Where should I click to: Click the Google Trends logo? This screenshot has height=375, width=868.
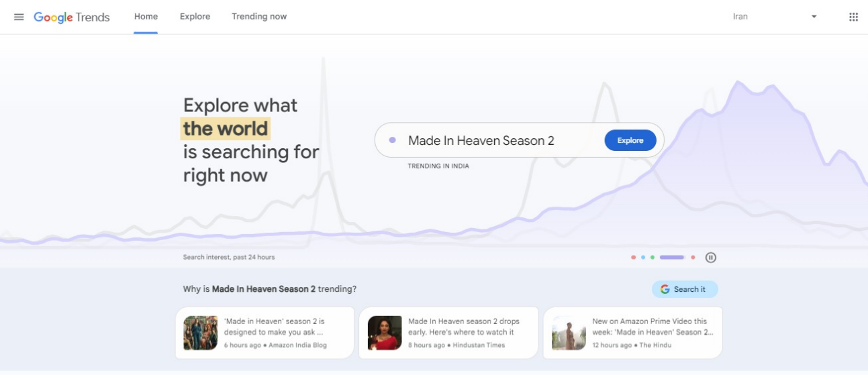click(x=72, y=17)
